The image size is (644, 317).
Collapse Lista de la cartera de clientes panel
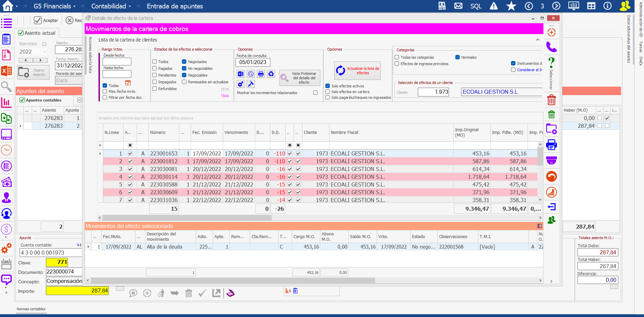[538, 40]
